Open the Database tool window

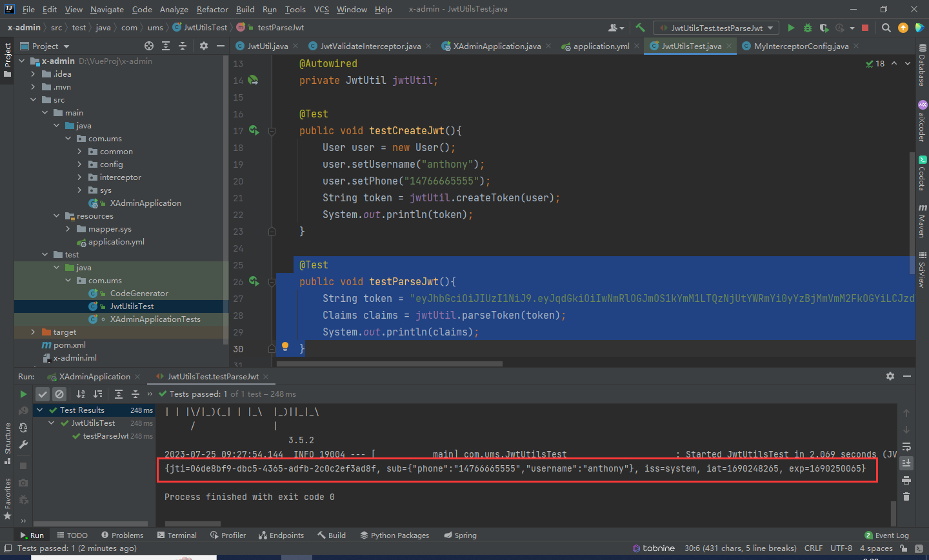(922, 65)
